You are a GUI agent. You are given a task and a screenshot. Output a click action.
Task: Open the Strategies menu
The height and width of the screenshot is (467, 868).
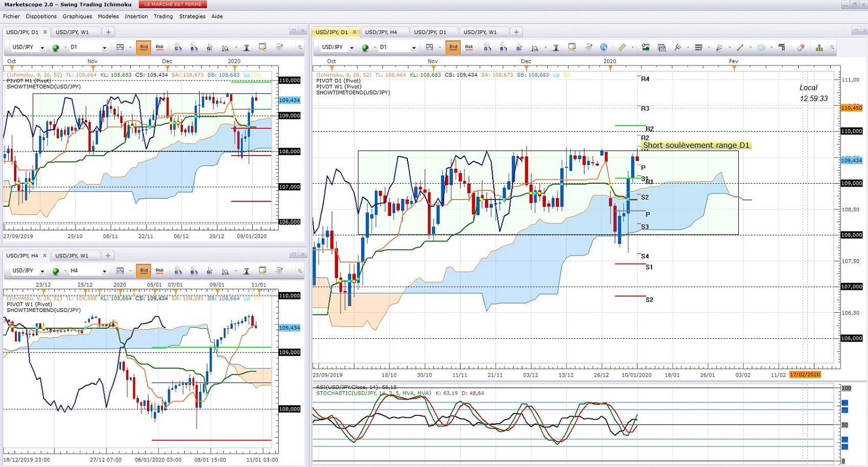click(x=192, y=16)
